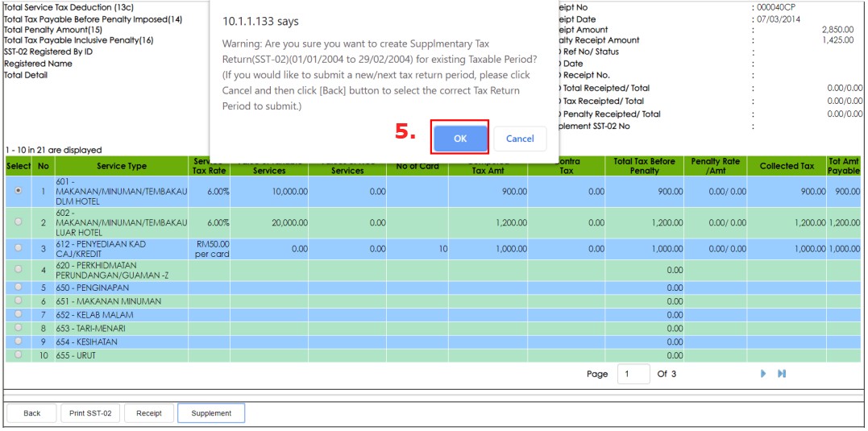
Task: Select radio for 620 Perkhidmatan Perundangan/Guaman
Action: pos(19,270)
